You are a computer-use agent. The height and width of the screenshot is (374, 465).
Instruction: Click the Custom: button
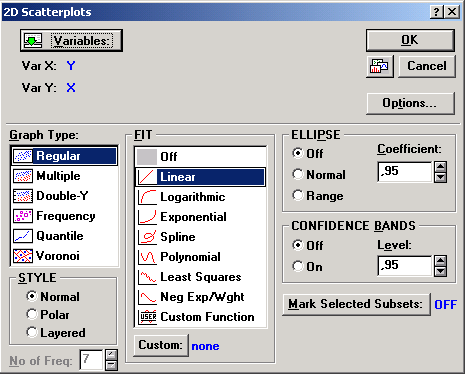161,345
